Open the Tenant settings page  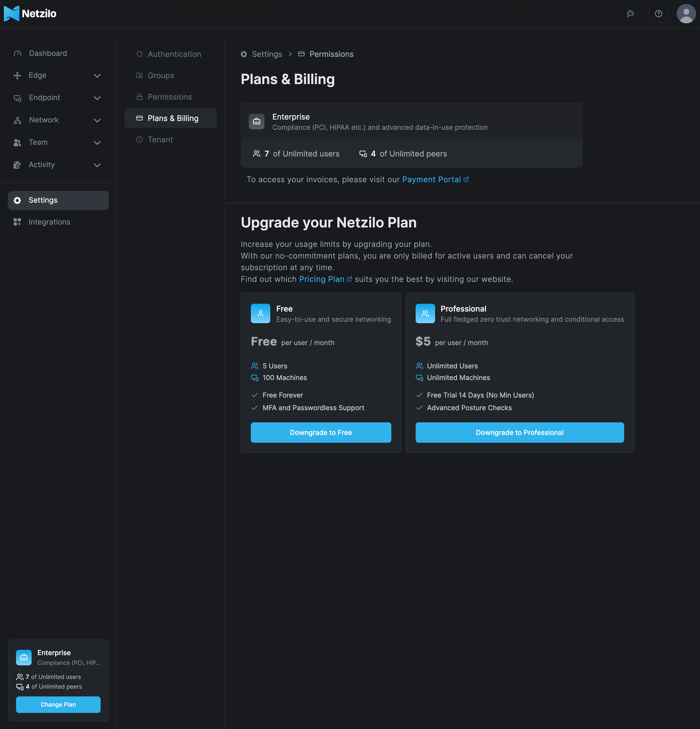[170, 140]
